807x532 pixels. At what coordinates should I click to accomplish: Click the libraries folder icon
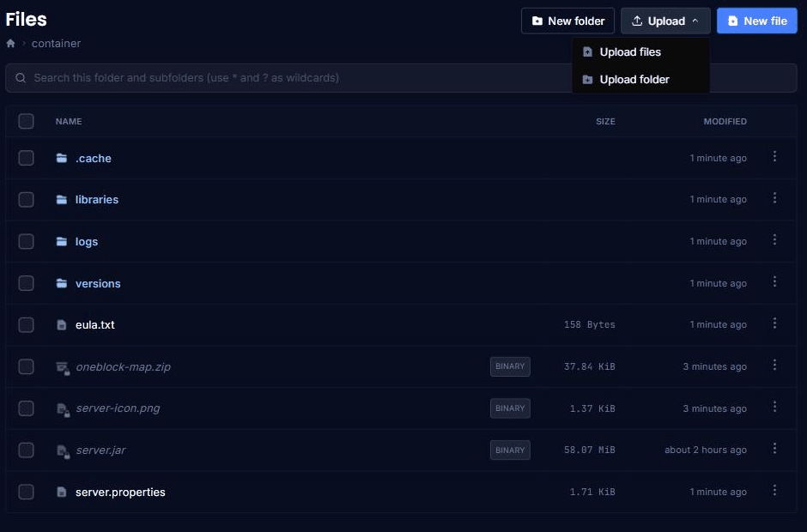click(x=62, y=200)
